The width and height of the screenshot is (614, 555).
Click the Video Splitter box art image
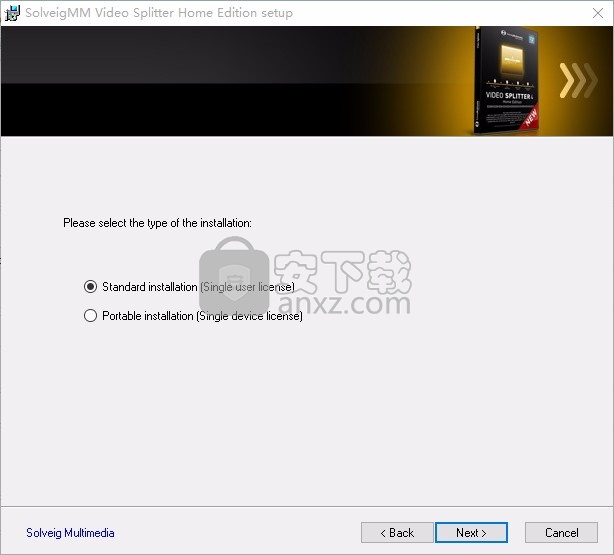pos(507,80)
